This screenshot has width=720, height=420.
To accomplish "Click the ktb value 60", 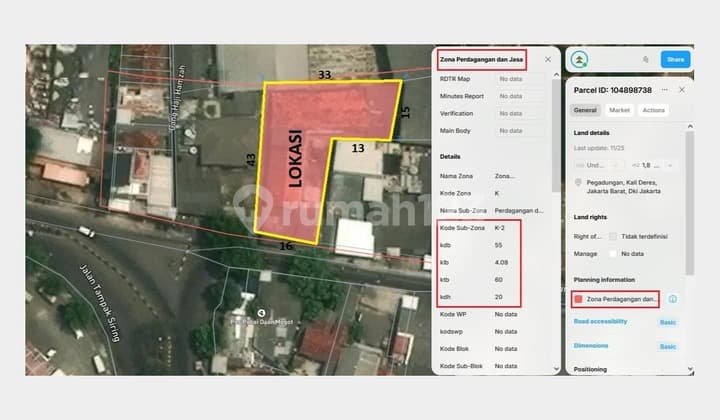I will (499, 280).
